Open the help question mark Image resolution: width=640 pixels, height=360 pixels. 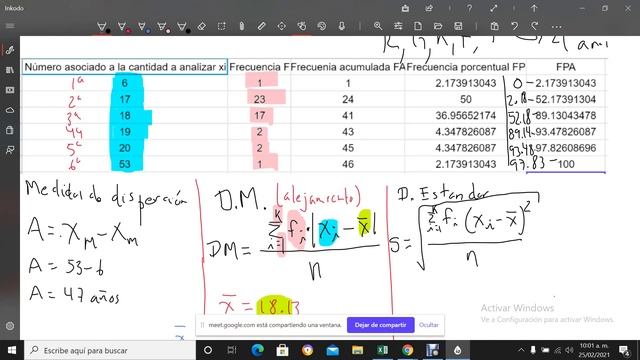470,8
